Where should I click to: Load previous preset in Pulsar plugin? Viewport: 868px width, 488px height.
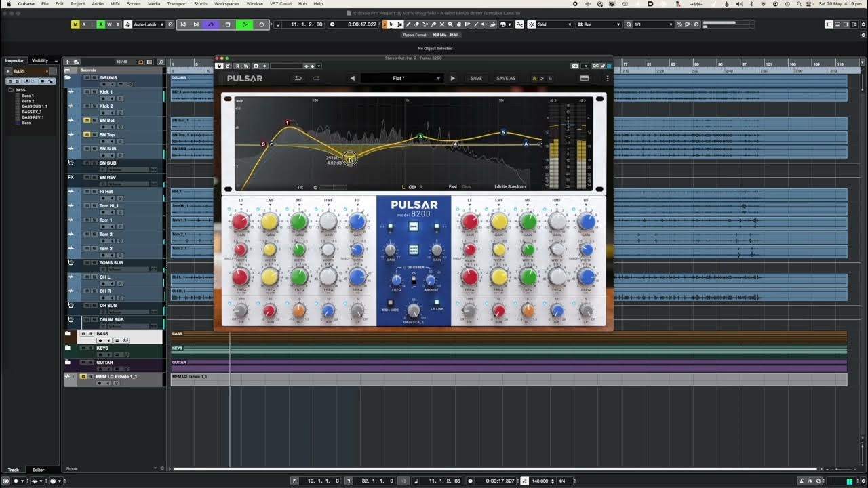[x=353, y=78]
